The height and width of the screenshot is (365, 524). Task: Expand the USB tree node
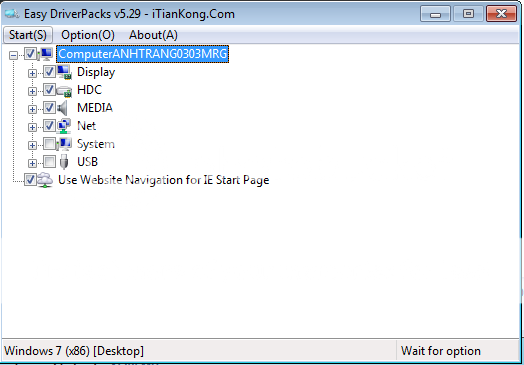(32, 163)
